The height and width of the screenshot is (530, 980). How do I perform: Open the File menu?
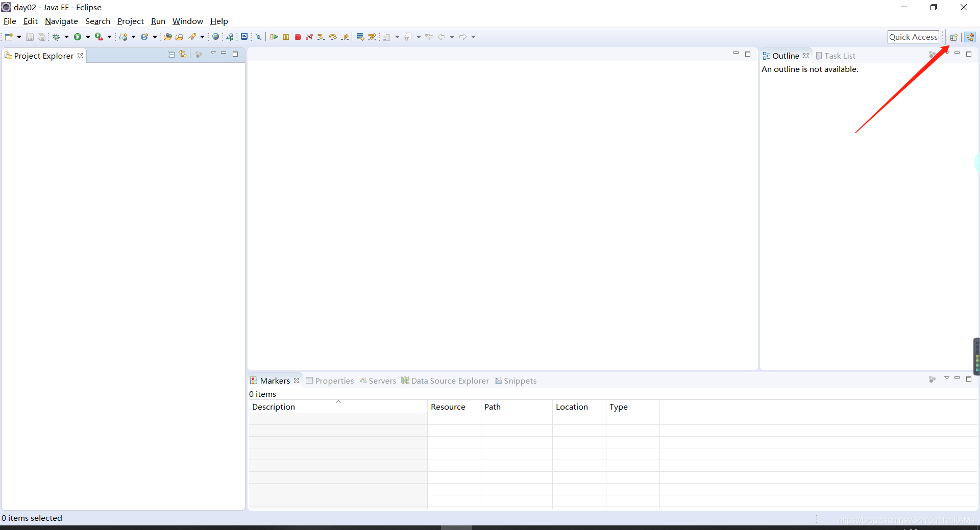(x=10, y=21)
